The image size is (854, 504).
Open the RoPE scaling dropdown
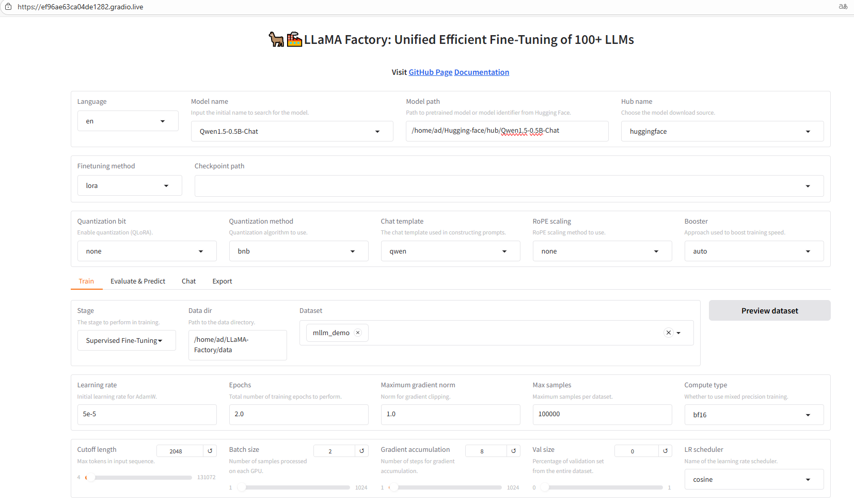pos(602,251)
